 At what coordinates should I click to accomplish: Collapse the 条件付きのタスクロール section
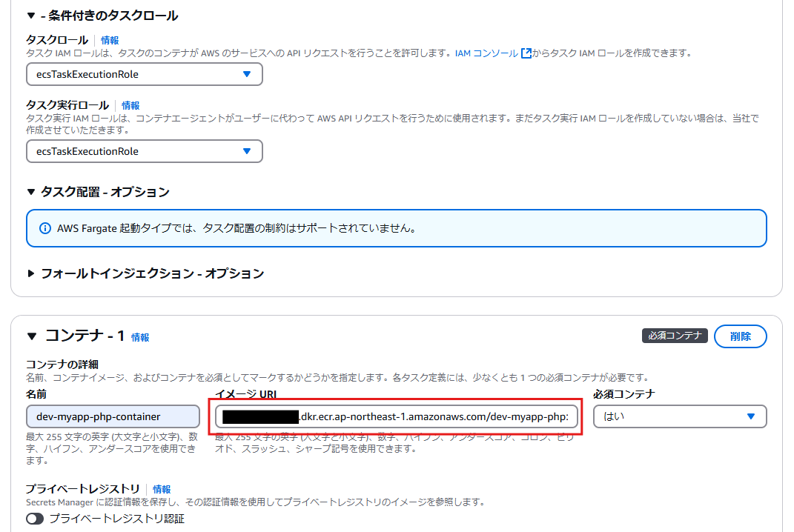click(31, 16)
